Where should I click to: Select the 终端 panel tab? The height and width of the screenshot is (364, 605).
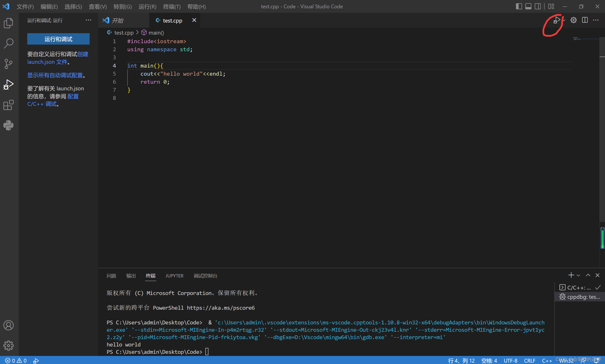[151, 276]
